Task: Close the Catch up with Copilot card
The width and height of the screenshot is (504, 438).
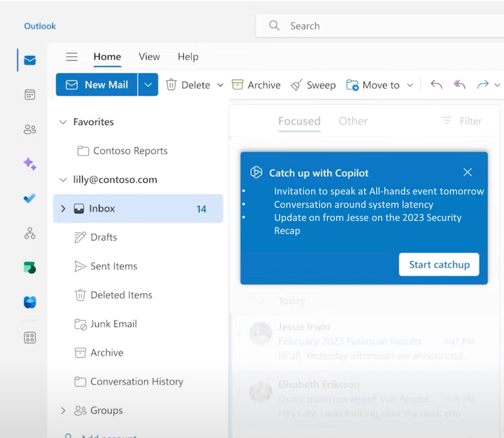Action: [467, 172]
